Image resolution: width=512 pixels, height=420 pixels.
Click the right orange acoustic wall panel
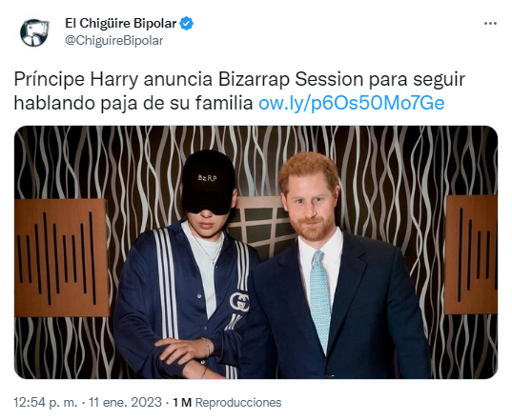[x=472, y=254]
